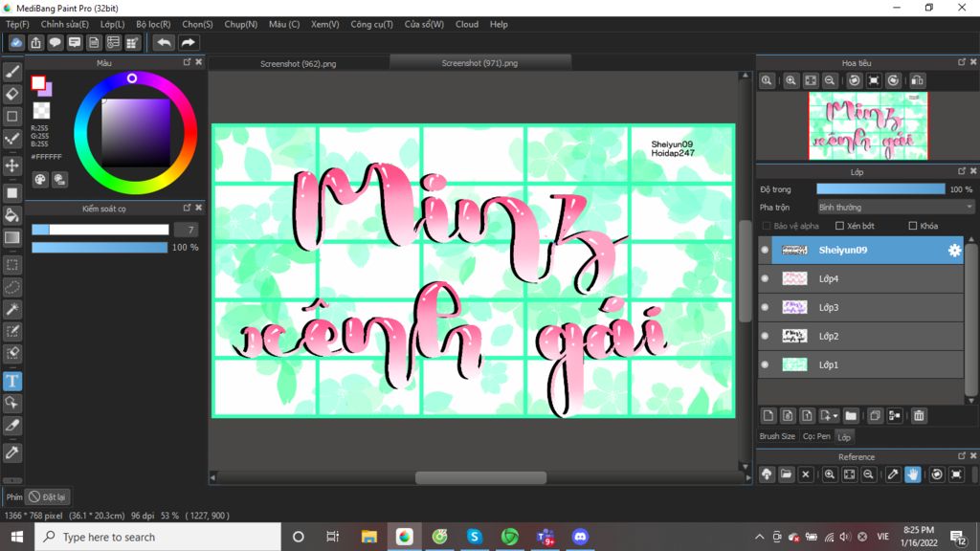Select the Brush tool in left toolbar
This screenshot has height=551, width=980.
[11, 72]
